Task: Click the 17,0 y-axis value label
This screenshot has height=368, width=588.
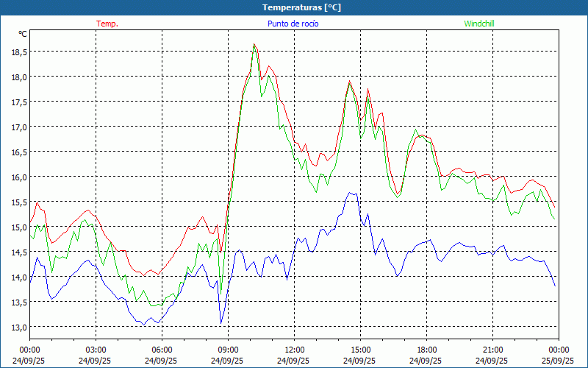Action: (x=18, y=127)
